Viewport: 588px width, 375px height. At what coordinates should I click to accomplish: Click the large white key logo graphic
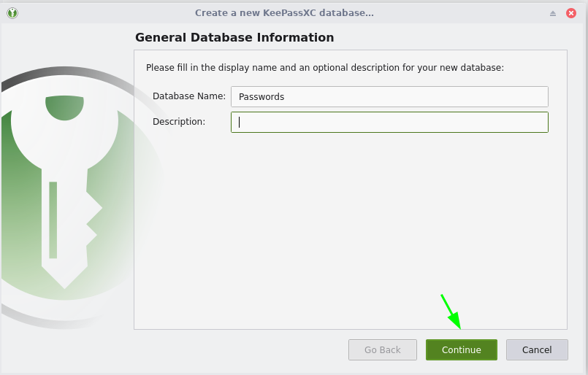coord(66,182)
